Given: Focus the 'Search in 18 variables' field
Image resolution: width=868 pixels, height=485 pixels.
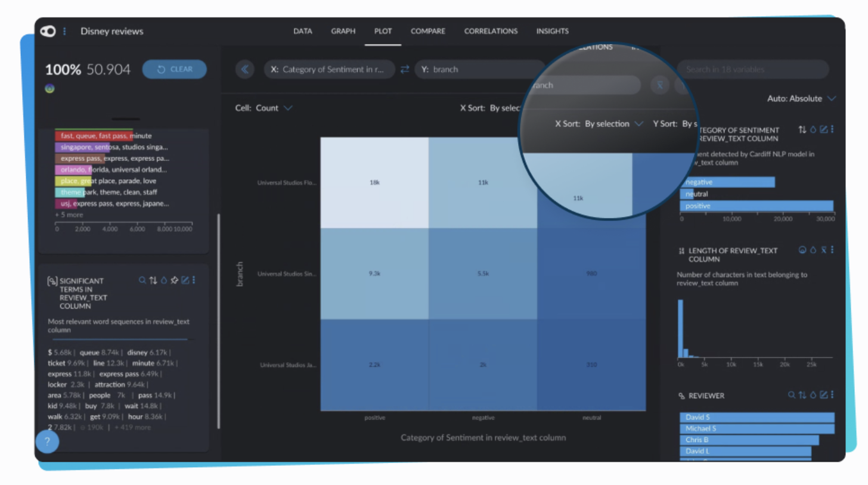Looking at the screenshot, I should coord(753,69).
